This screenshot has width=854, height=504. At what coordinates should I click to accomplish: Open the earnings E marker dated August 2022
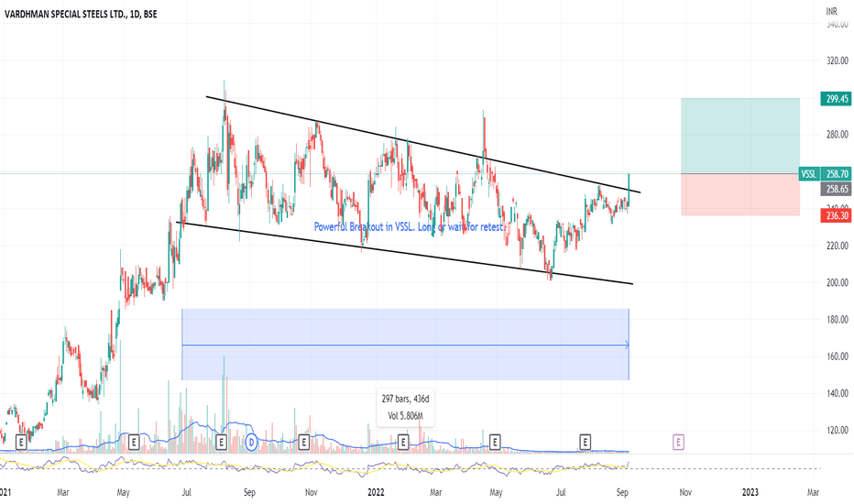pyautogui.click(x=585, y=442)
